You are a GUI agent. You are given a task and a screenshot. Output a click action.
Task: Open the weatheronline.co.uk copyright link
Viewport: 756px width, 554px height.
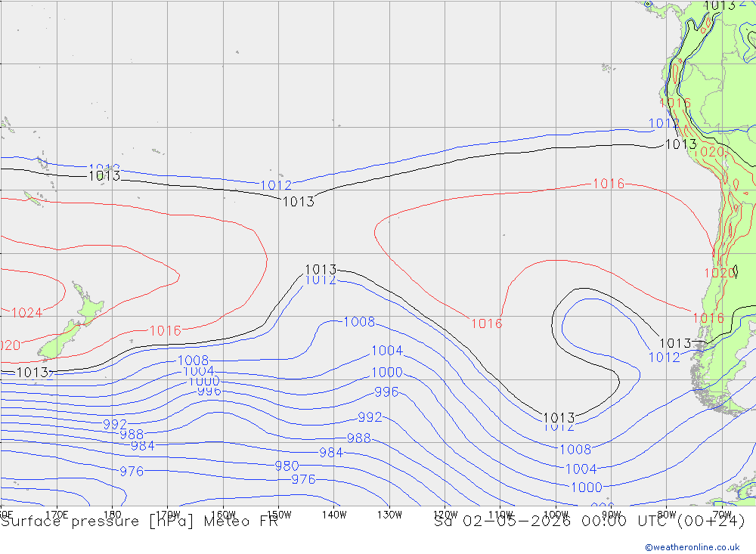click(x=692, y=547)
